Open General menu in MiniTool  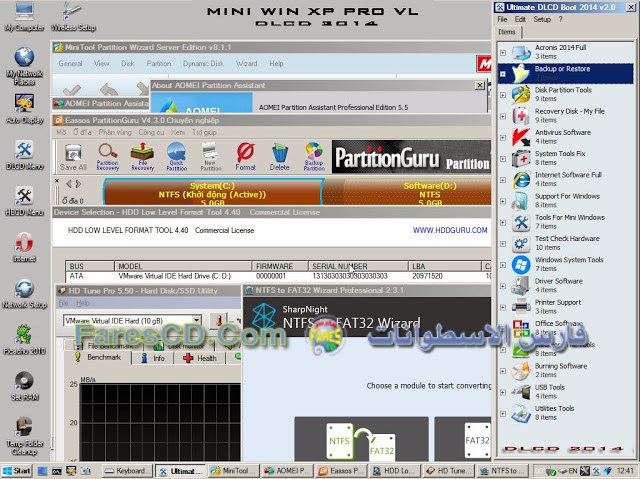tap(70, 64)
